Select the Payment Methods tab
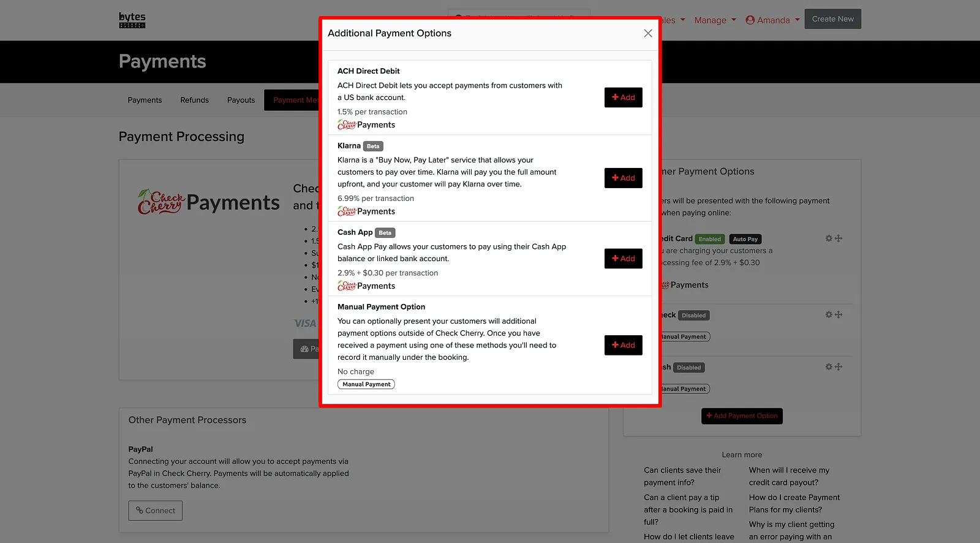Image resolution: width=980 pixels, height=543 pixels. pos(292,100)
